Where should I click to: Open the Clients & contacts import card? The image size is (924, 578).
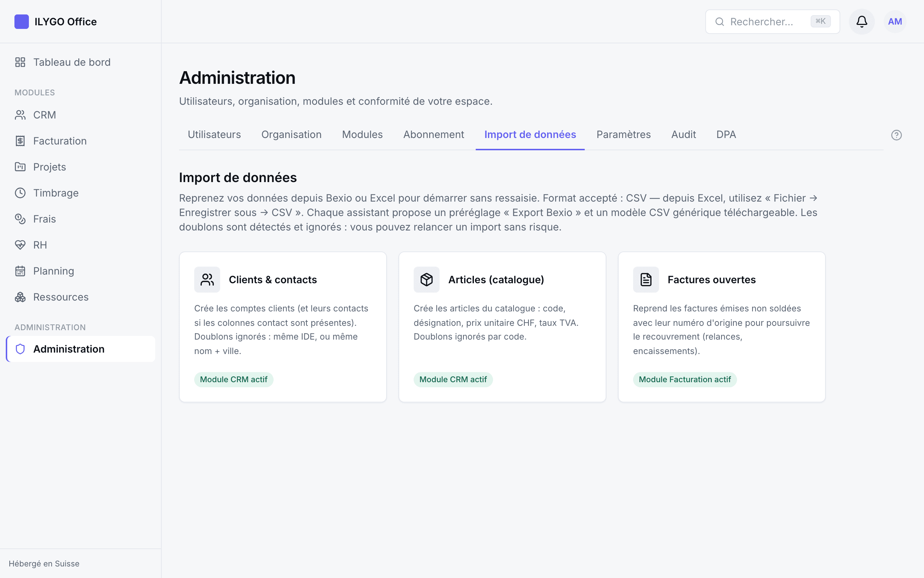(x=283, y=327)
